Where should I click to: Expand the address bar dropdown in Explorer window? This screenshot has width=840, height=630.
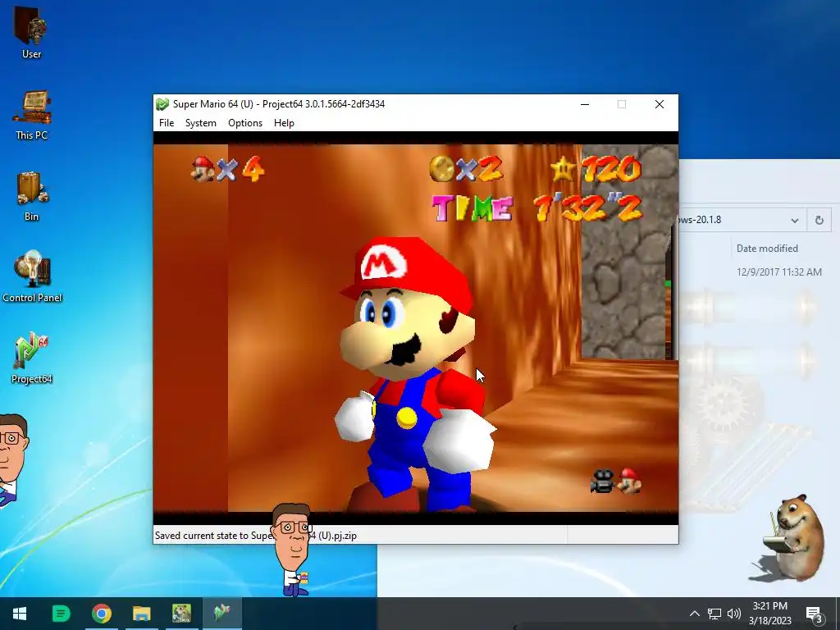794,220
